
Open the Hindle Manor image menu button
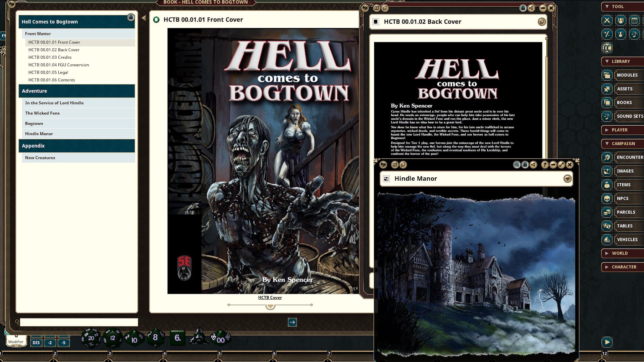click(x=567, y=179)
